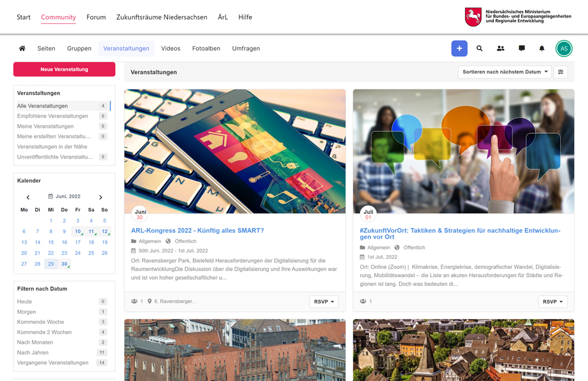The image size is (588, 381).
Task: Open the messages chat icon
Action: [521, 49]
